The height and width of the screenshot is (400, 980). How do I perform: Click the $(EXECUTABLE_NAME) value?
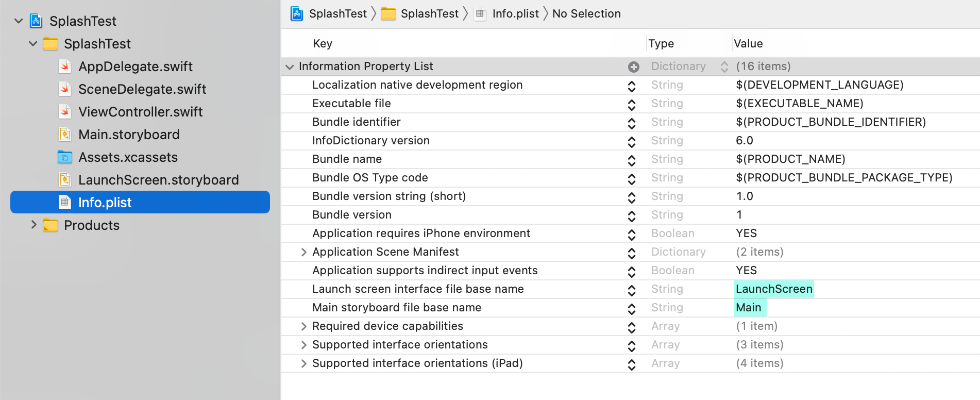pos(800,104)
